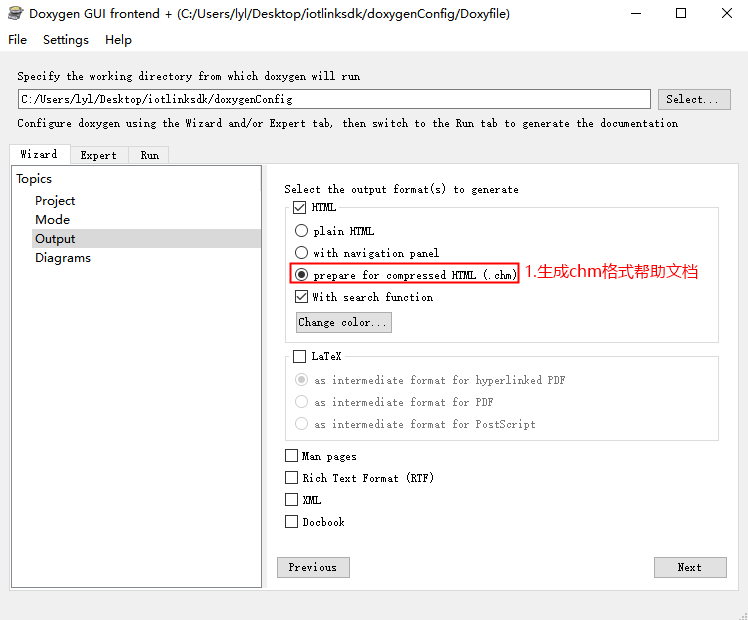Enable the XML output checkbox
Image resolution: width=748 pixels, height=620 pixels.
[291, 500]
